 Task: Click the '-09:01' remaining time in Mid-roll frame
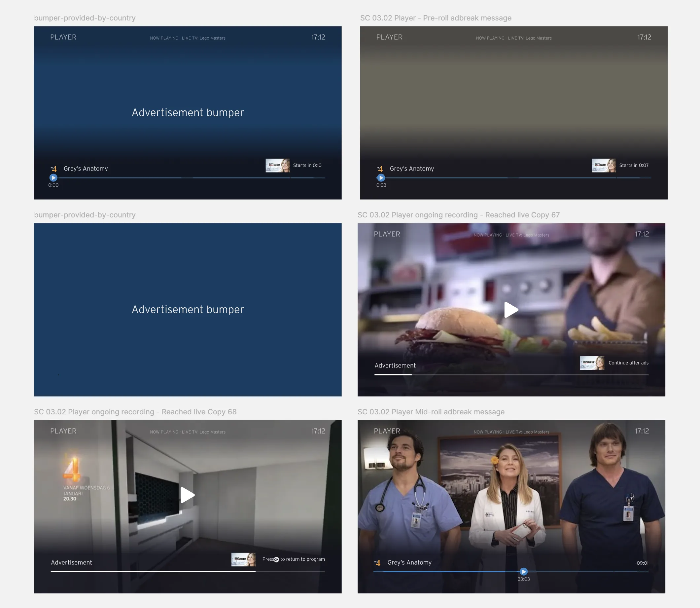tap(642, 563)
